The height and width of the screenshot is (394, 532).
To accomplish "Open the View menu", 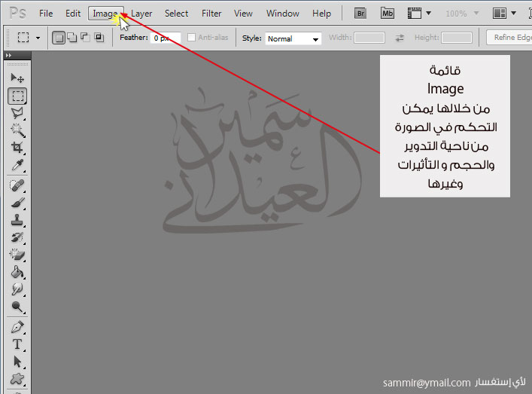I will 243,14.
